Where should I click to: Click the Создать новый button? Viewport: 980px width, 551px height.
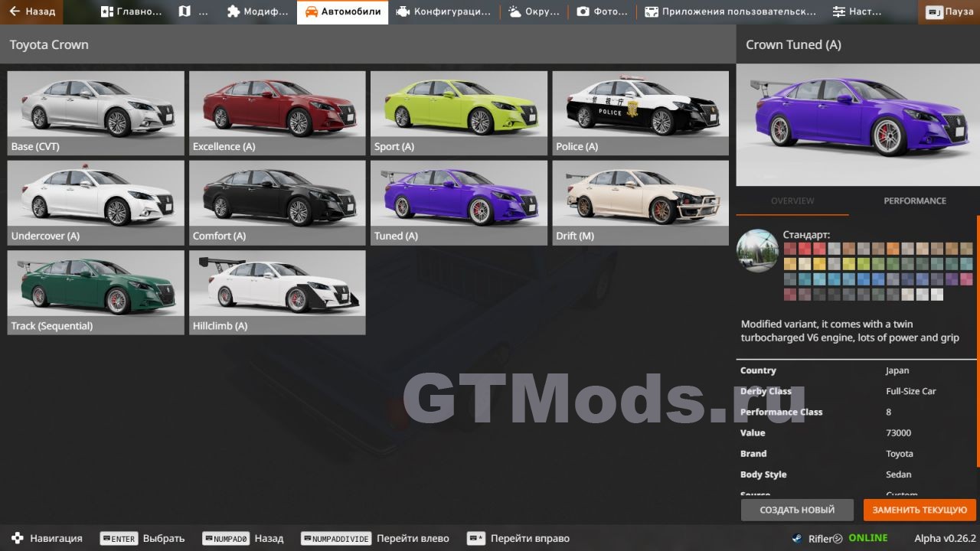(x=797, y=510)
